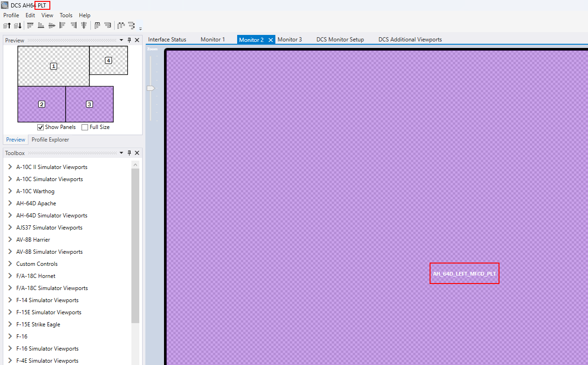Close the Monitor 2 tab
588x365 pixels.
271,40
